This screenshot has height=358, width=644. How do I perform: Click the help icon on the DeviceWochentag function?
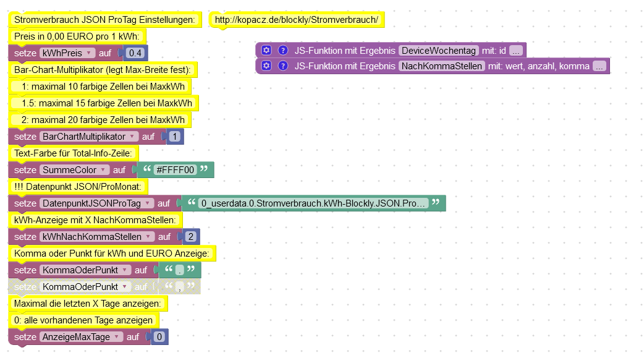[283, 50]
